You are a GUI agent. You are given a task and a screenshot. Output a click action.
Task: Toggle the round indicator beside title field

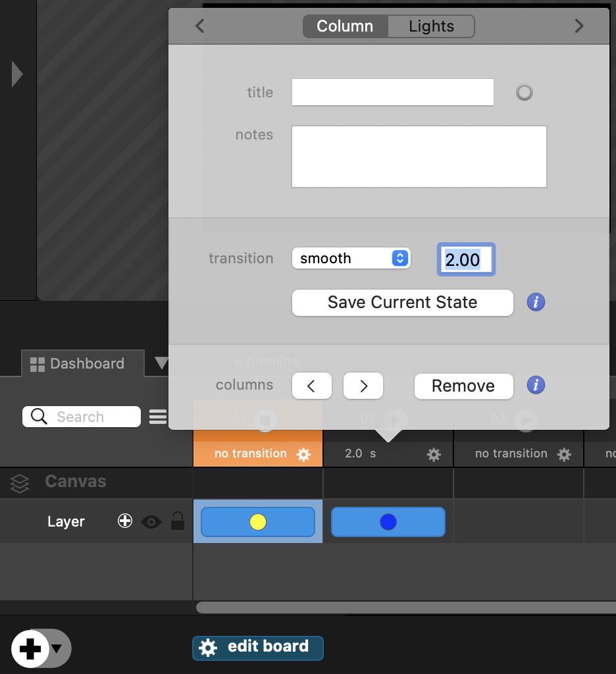524,93
